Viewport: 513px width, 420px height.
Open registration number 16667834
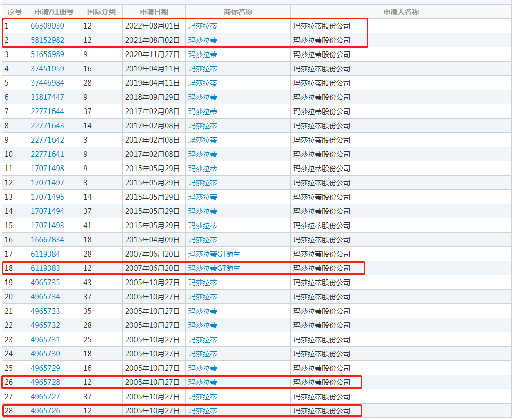point(47,240)
